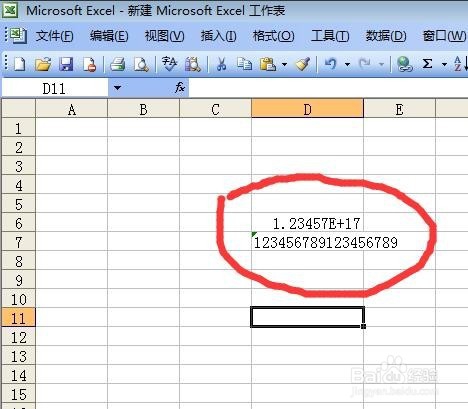Cut selection with the scissors icon
This screenshot has height=409, width=468.
click(221, 64)
